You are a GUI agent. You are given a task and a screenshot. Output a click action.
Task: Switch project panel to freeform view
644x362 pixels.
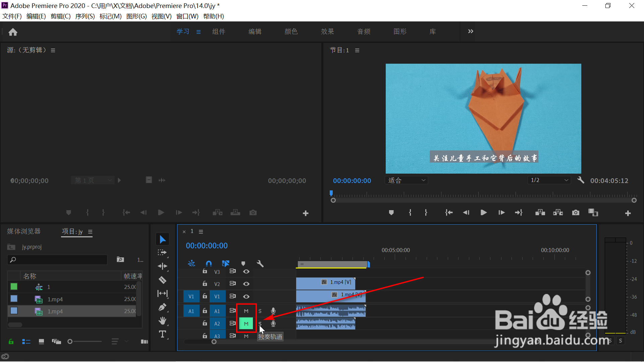coord(56,342)
